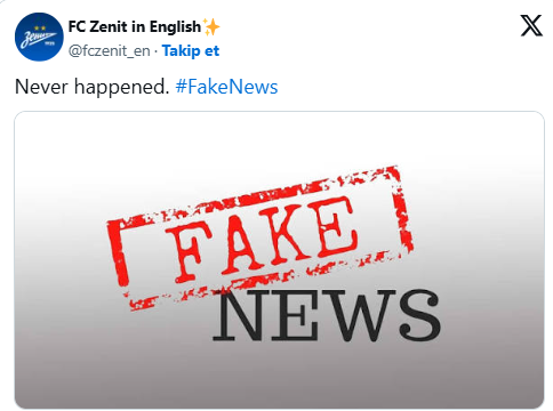Click the X logo icon
The height and width of the screenshot is (411, 553).
[x=531, y=25]
